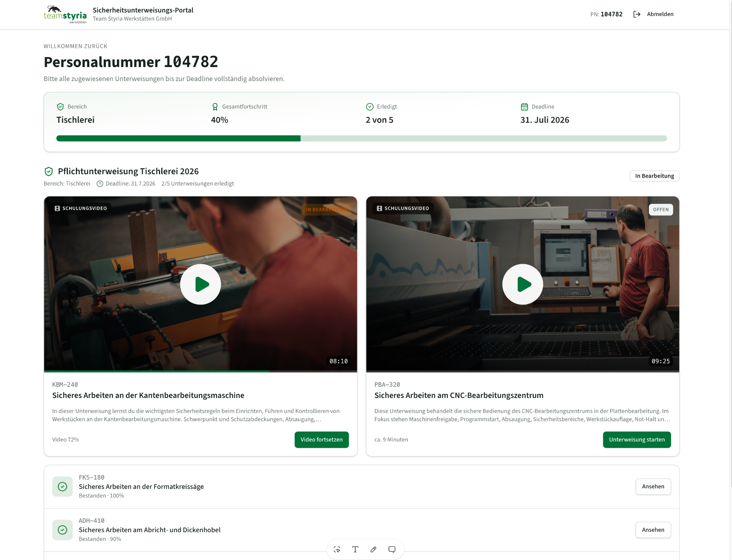Viewport: 732px width, 560px height.
Task: Click the PN: 104782 header label
Action: click(x=606, y=14)
